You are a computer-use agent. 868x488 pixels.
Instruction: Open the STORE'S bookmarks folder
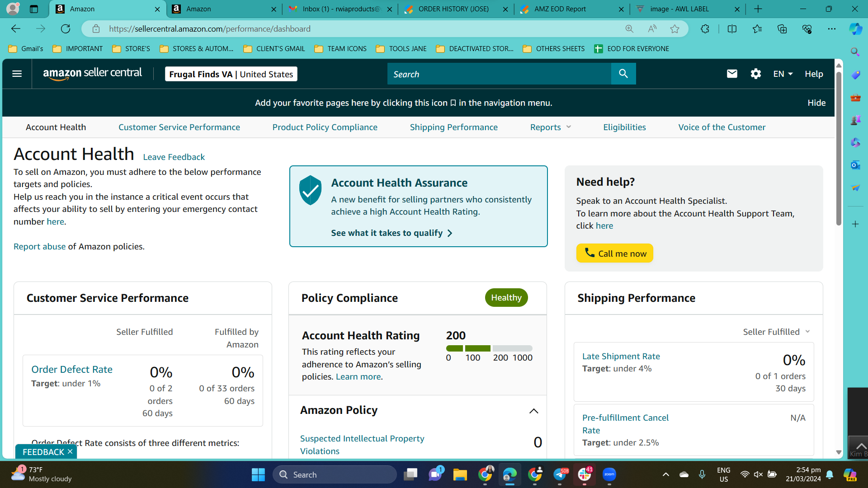[x=131, y=49]
